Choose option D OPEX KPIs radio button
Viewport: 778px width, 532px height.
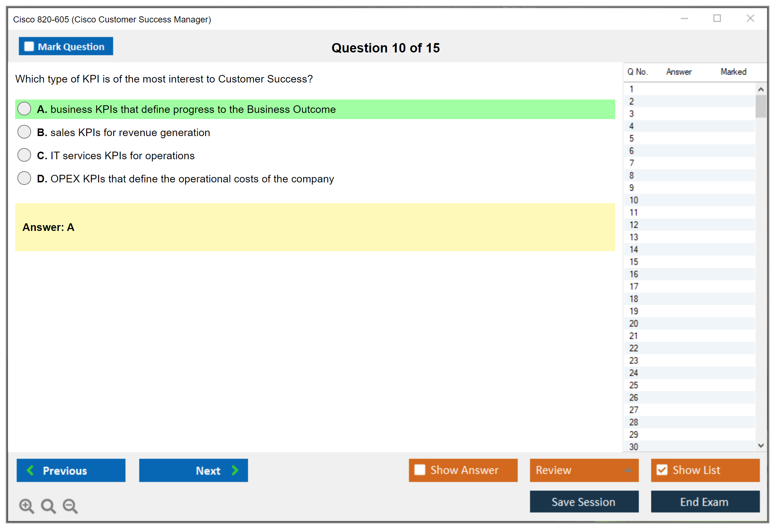click(24, 178)
